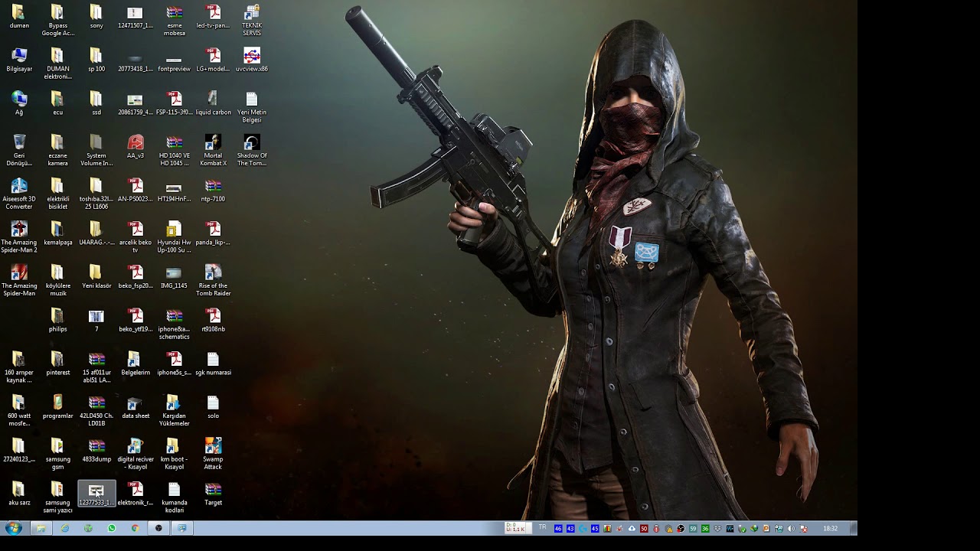
Task: Select the köylülere muzik folder
Action: tap(57, 280)
